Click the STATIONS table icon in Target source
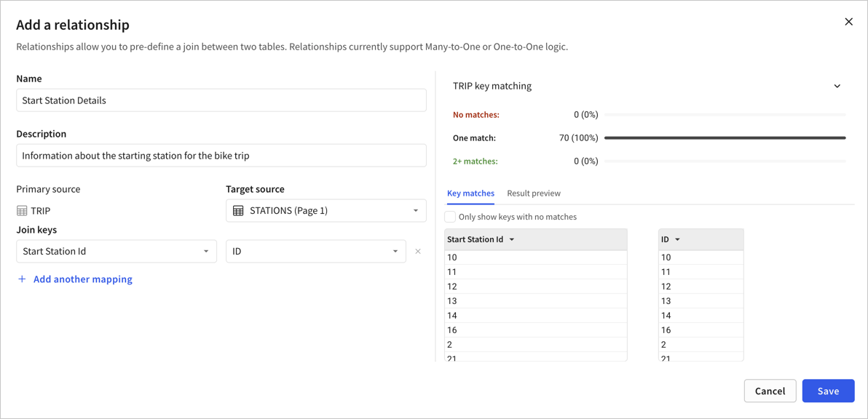Viewport: 868px width, 419px height. [x=238, y=211]
